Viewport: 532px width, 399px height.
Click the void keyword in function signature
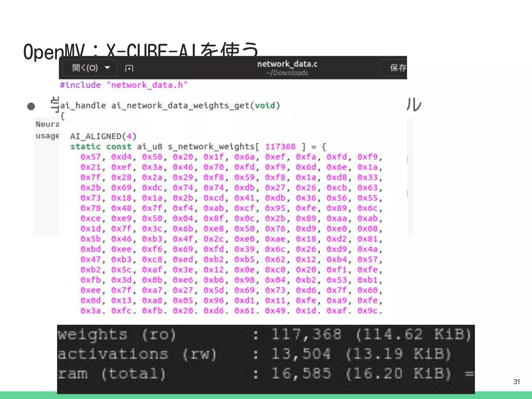pyautogui.click(x=265, y=105)
